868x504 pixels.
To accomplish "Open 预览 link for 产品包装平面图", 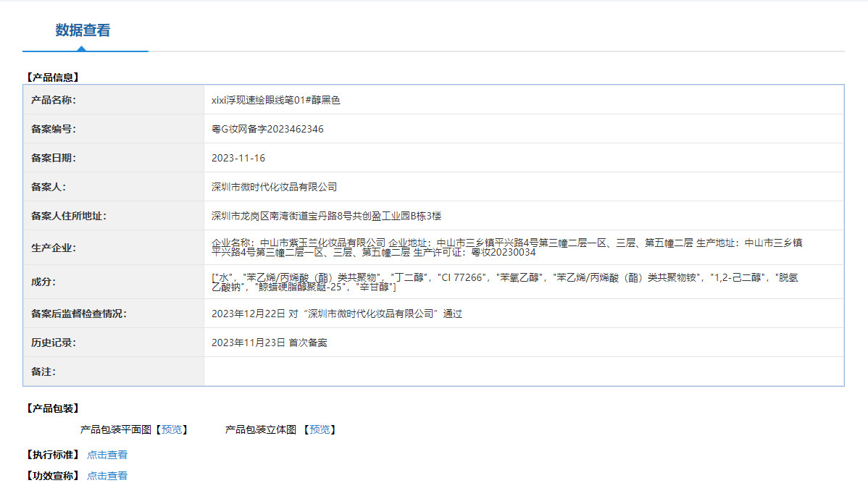I will click(x=172, y=429).
